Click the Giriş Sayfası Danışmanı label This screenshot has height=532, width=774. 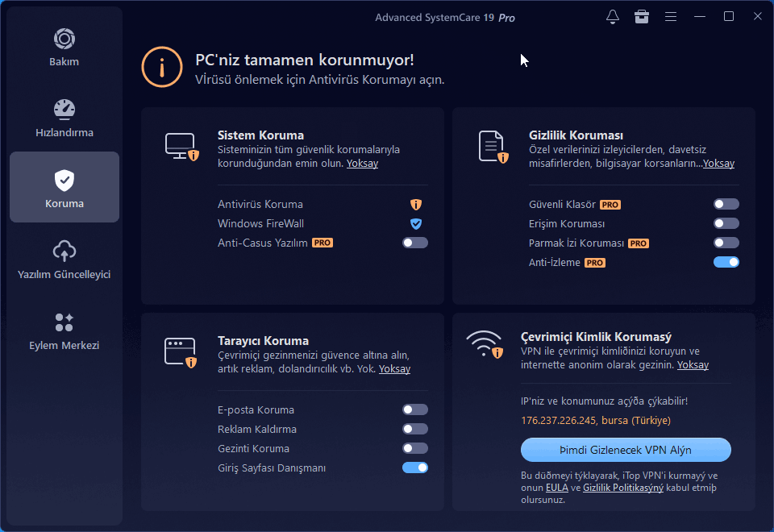(x=272, y=468)
